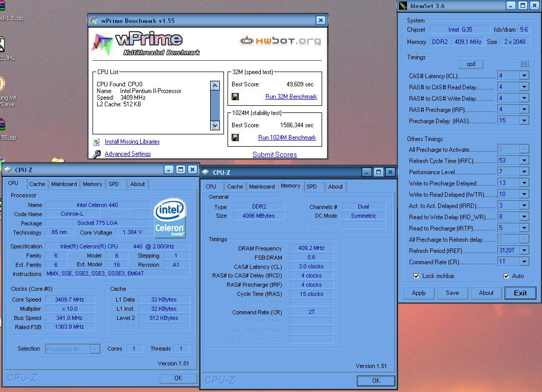
Task: Open the Advanced Settings link
Action: click(x=127, y=154)
